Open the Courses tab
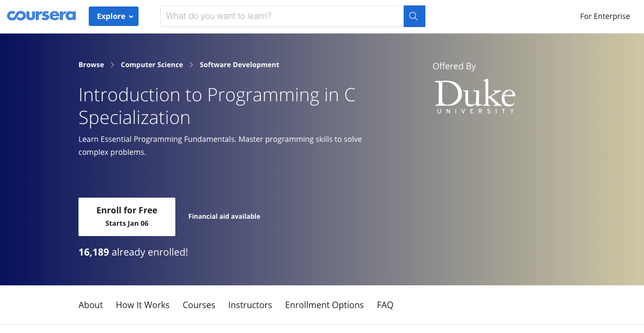 [x=199, y=305]
